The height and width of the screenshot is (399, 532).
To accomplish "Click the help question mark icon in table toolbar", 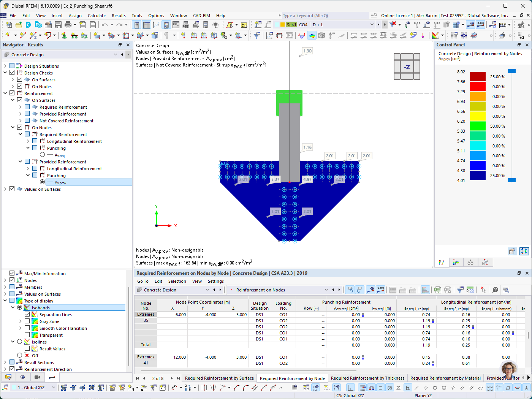I will (x=495, y=290).
